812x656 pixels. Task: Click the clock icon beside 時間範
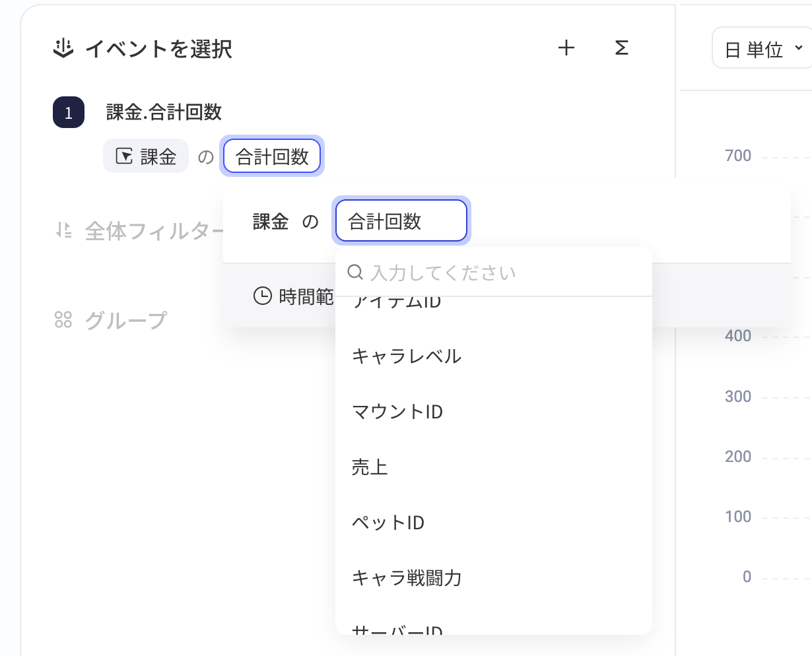pyautogui.click(x=263, y=296)
